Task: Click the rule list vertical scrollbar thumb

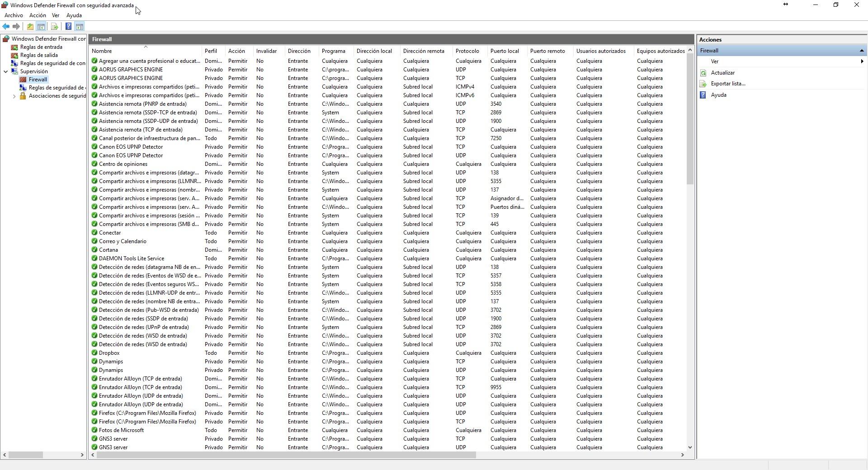Action: (690, 119)
